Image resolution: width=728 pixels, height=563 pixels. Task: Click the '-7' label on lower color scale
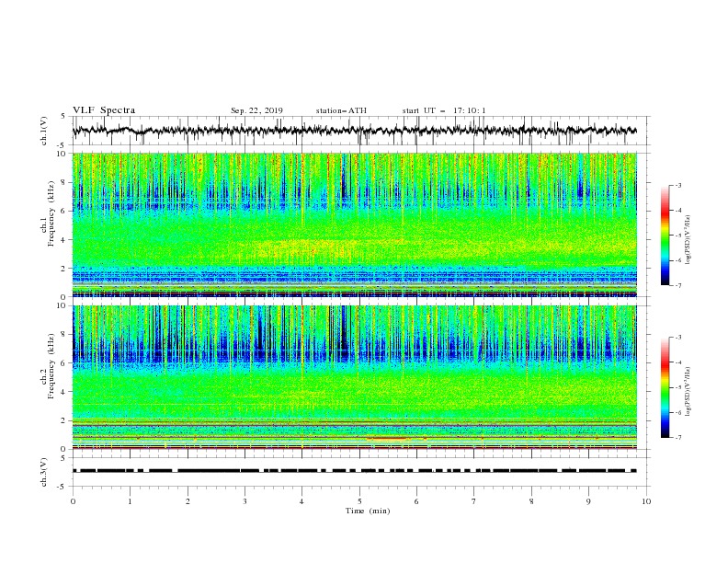677,438
